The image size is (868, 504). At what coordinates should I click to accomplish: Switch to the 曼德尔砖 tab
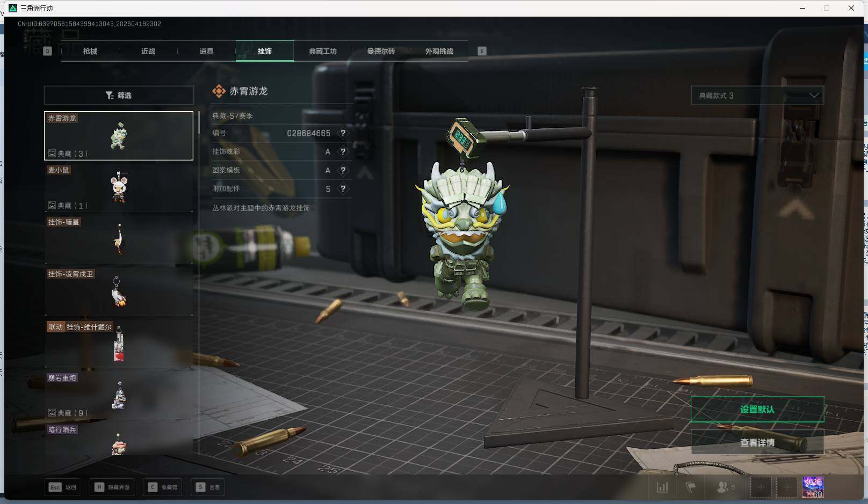coord(381,51)
